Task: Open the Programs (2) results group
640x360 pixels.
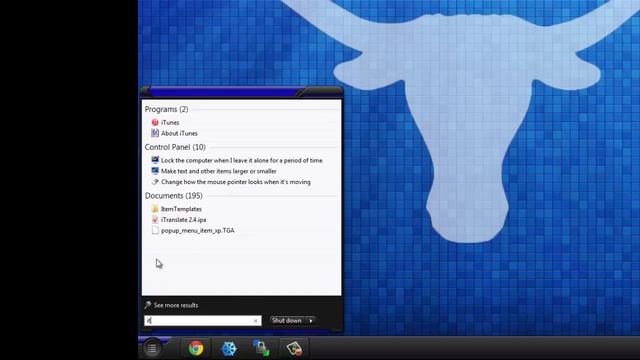Action: tap(167, 109)
